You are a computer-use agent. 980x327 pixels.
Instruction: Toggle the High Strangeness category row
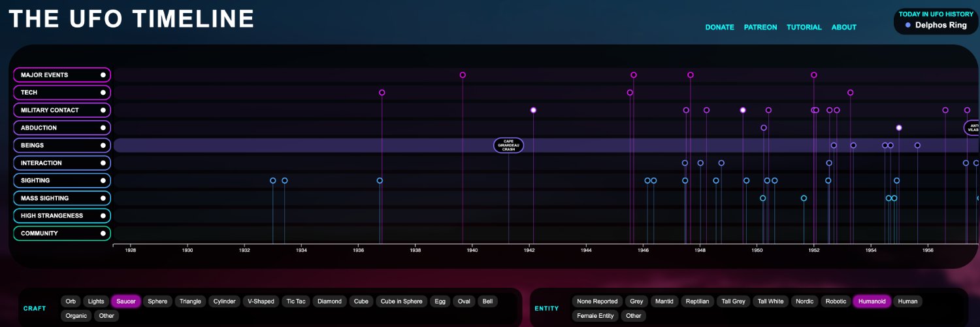point(62,216)
